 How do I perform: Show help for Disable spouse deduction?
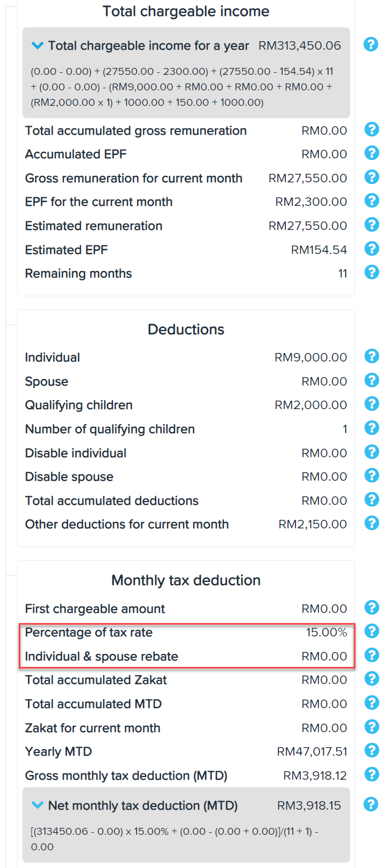point(371,475)
